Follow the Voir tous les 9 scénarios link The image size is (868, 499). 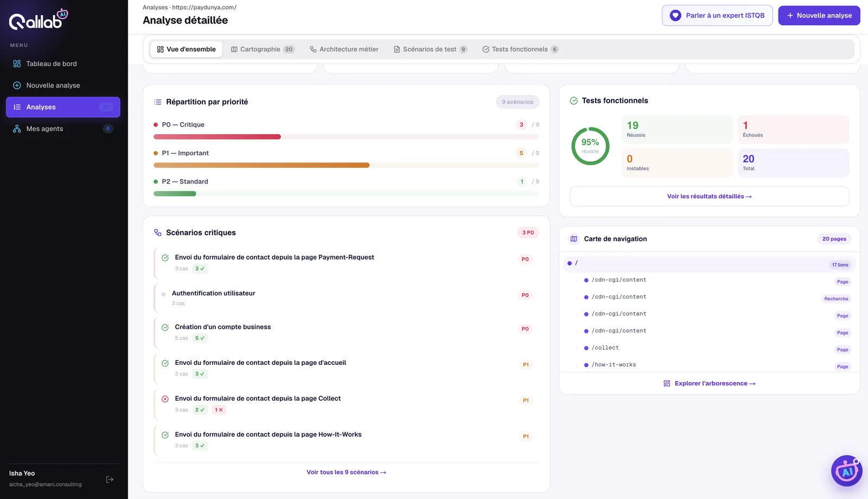pyautogui.click(x=346, y=472)
